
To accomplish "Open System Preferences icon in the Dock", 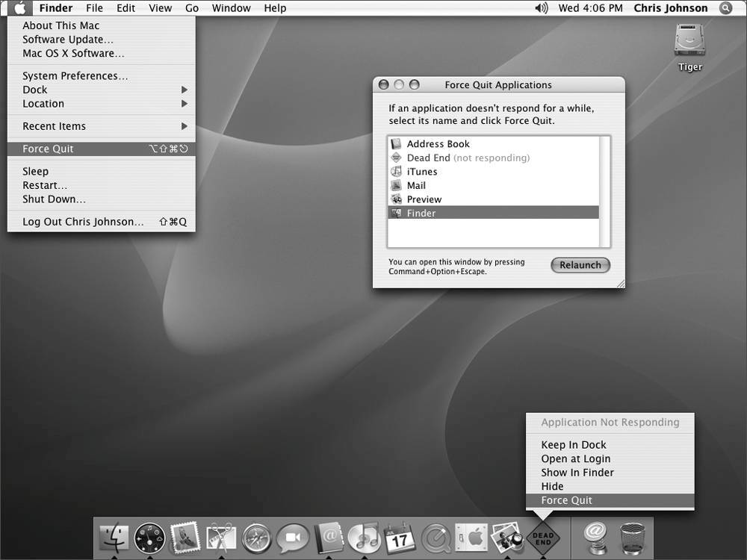I will [471, 538].
